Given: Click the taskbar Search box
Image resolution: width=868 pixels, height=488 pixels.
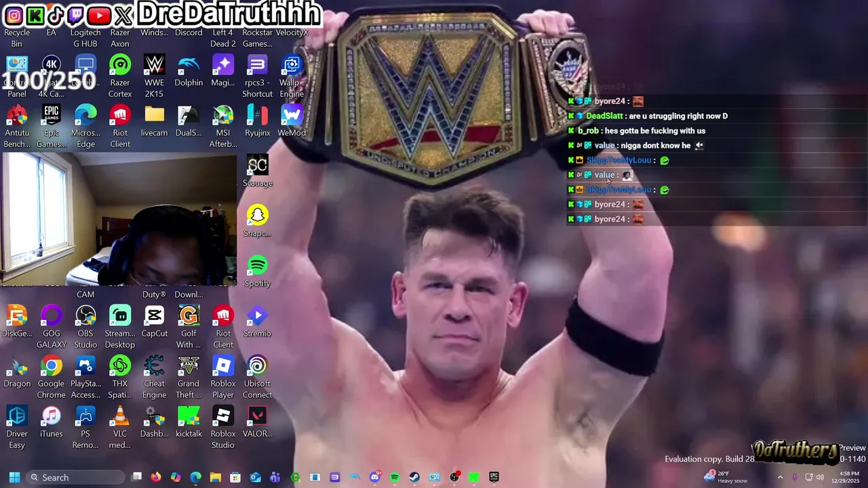Looking at the screenshot, I should (76, 477).
